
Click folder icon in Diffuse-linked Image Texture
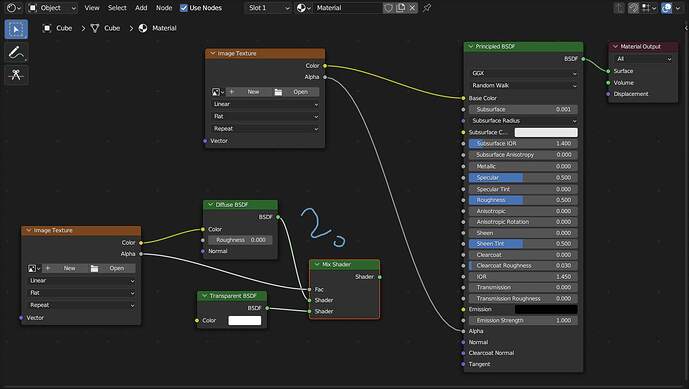pyautogui.click(x=94, y=268)
